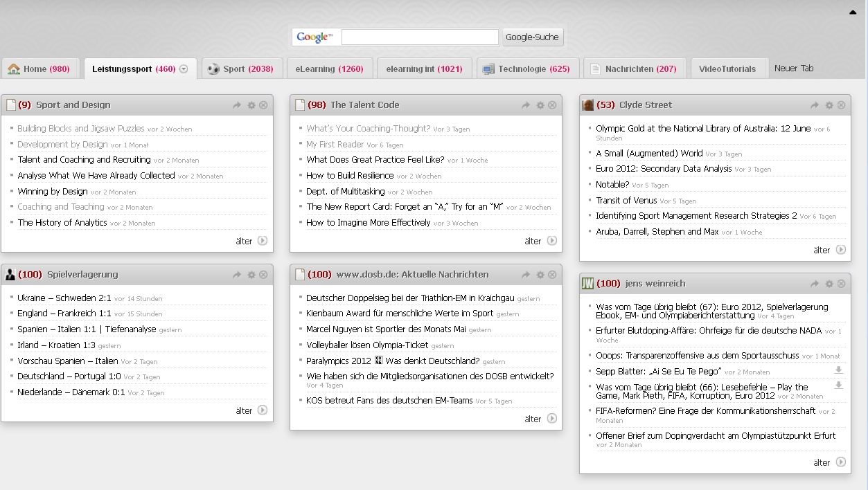This screenshot has width=868, height=490.
Task: Open the Leistungssport tab dropdown arrow
Action: tap(184, 69)
